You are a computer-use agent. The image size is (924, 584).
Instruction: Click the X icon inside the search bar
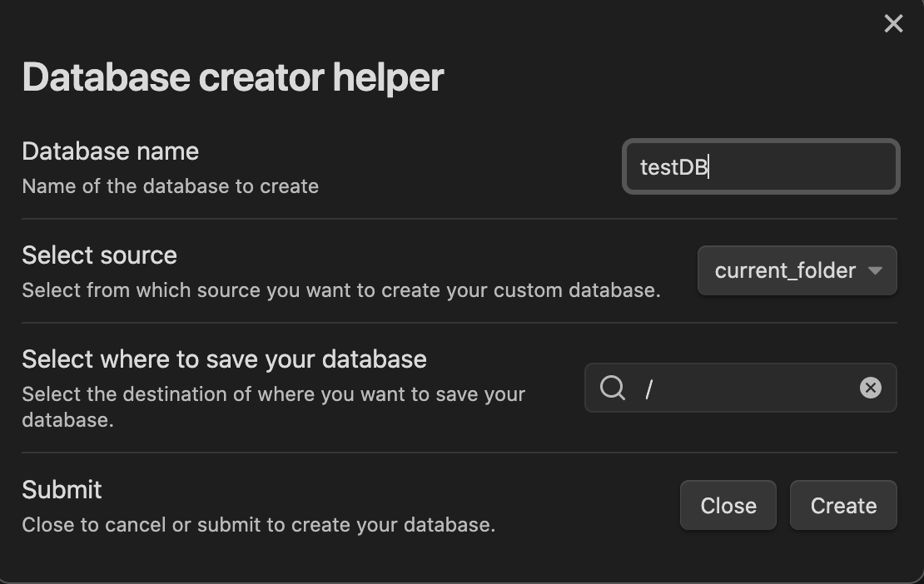pos(871,388)
